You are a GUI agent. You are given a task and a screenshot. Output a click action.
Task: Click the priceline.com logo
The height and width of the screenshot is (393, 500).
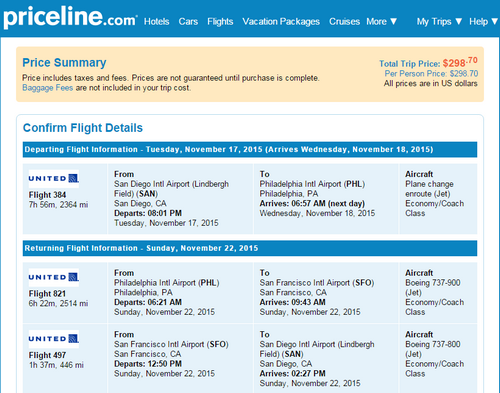(x=70, y=17)
